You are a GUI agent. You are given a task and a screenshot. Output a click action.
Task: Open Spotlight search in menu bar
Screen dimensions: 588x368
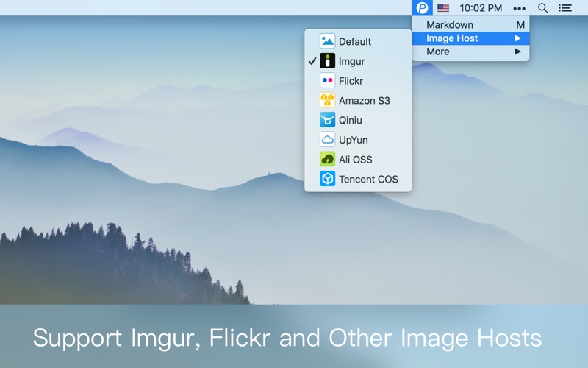543,8
